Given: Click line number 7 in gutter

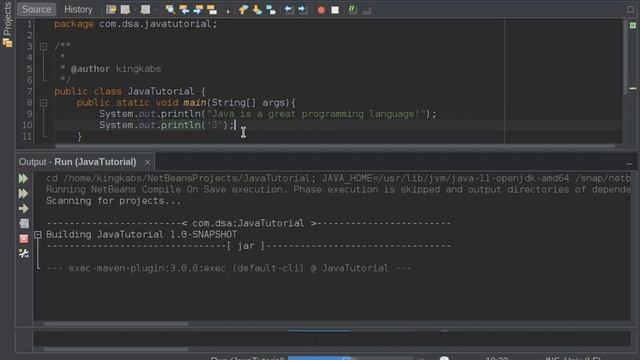Looking at the screenshot, I should [29, 91].
